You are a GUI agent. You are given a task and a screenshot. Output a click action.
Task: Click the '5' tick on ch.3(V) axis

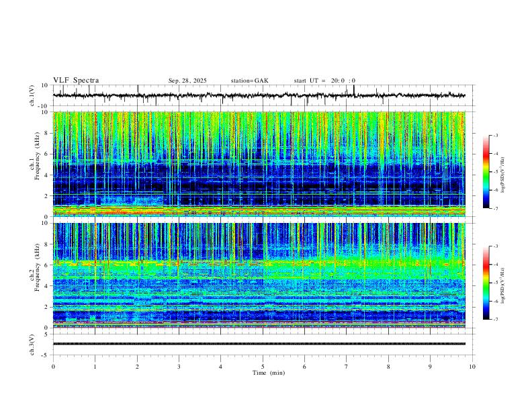(x=46, y=334)
